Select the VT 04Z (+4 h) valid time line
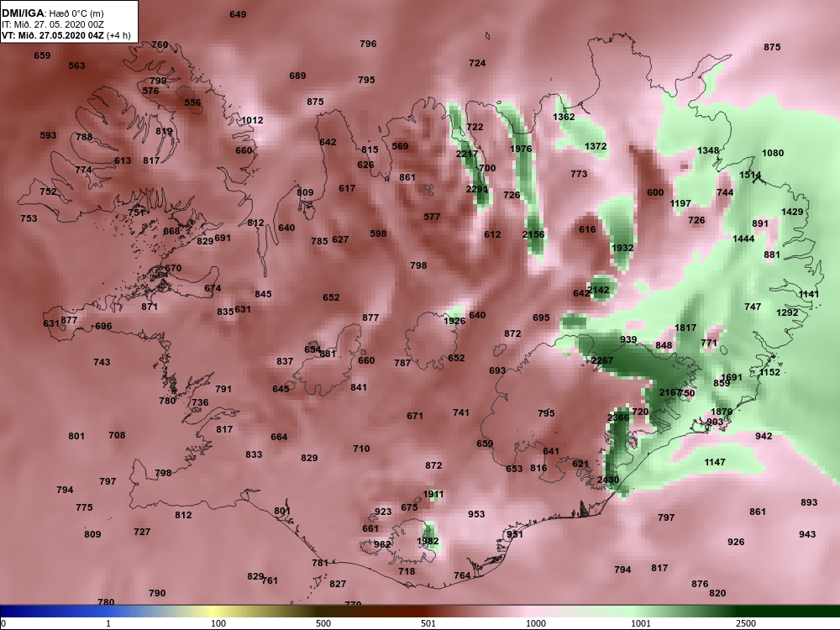The image size is (840, 630). pyautogui.click(x=66, y=35)
